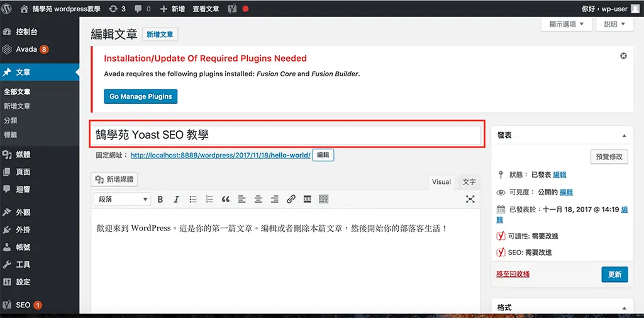Apply blockquote formatting

pos(226,200)
